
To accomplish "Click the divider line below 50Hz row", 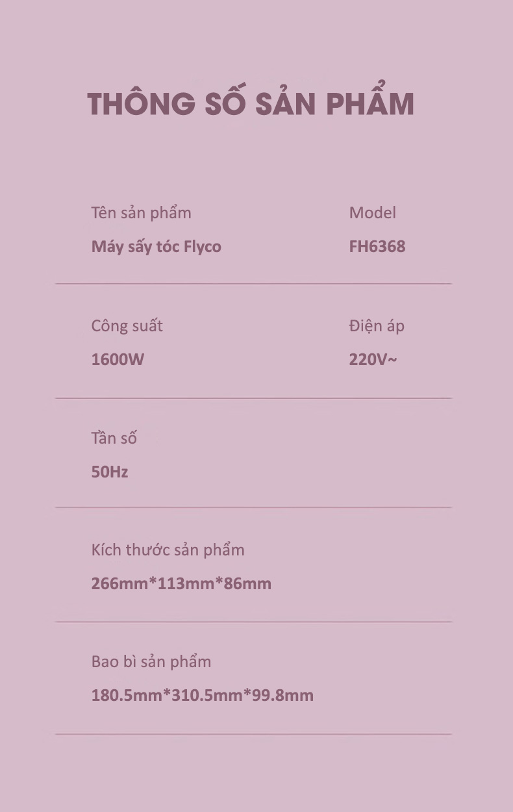I will point(253,507).
